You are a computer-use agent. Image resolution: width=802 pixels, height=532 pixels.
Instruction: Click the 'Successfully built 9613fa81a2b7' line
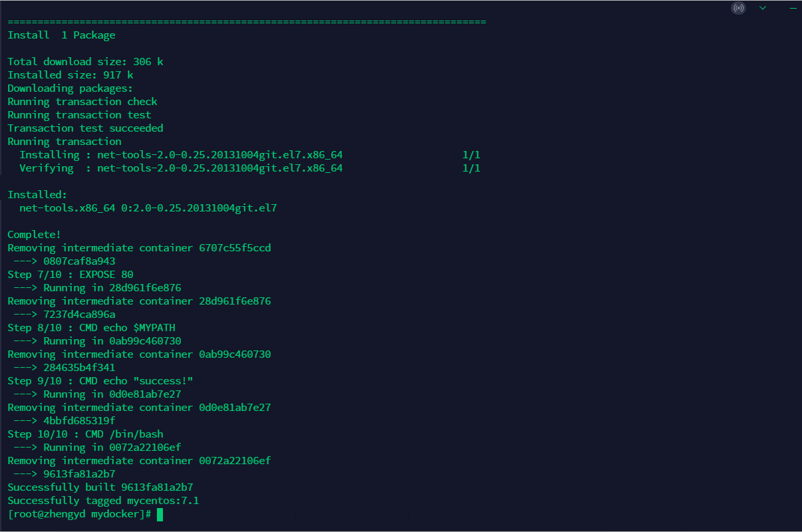coord(100,487)
